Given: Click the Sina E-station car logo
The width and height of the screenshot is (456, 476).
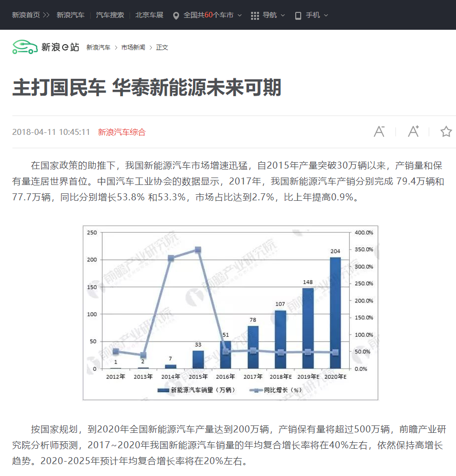Looking at the screenshot, I should point(25,47).
